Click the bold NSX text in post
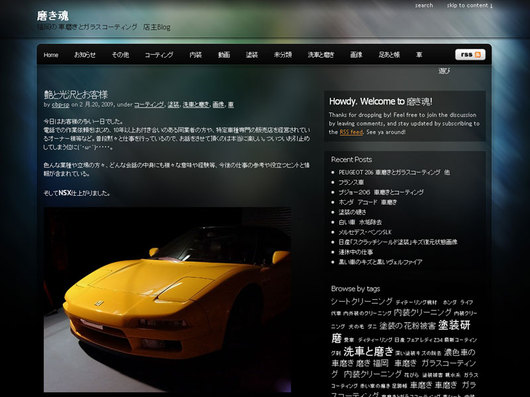Screen dimensions: 530x397 [x=65, y=193]
